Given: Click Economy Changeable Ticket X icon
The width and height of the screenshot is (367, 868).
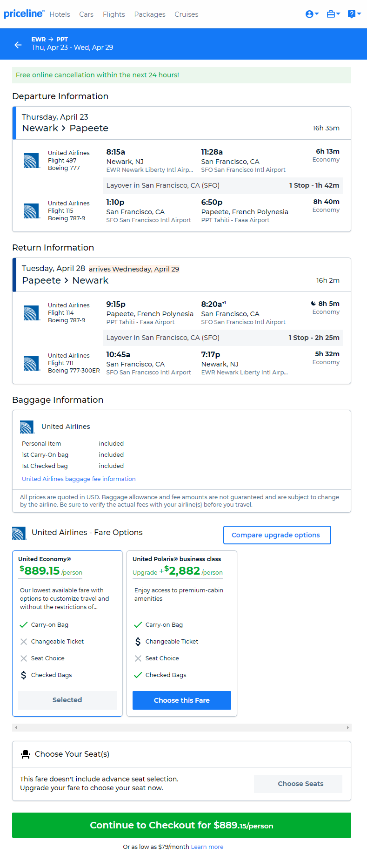Looking at the screenshot, I should 24,642.
